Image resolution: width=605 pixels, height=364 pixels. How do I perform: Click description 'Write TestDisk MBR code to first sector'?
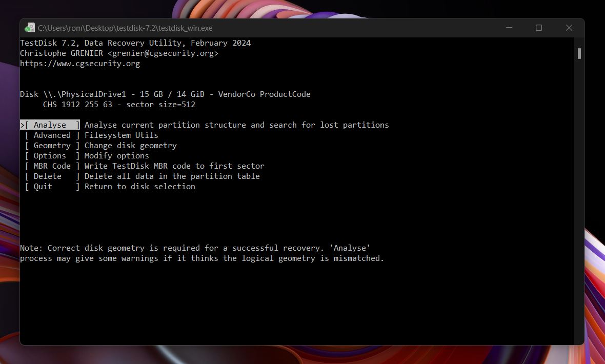174,166
